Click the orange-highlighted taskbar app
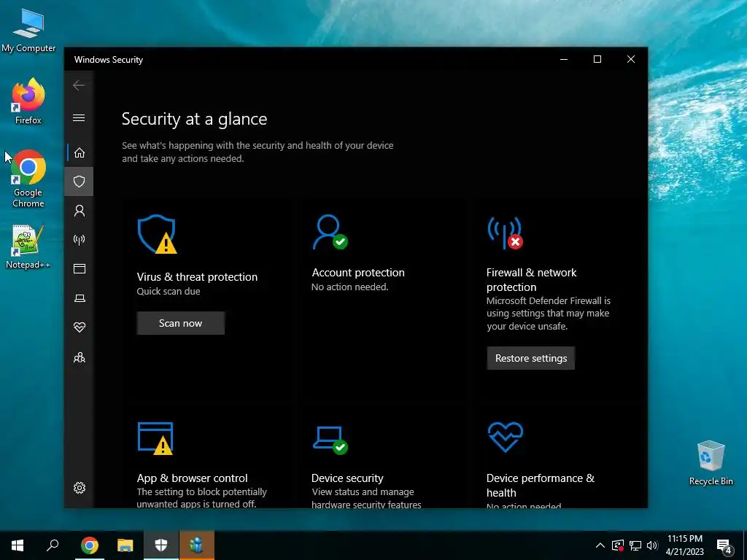The image size is (747, 560). (x=197, y=545)
